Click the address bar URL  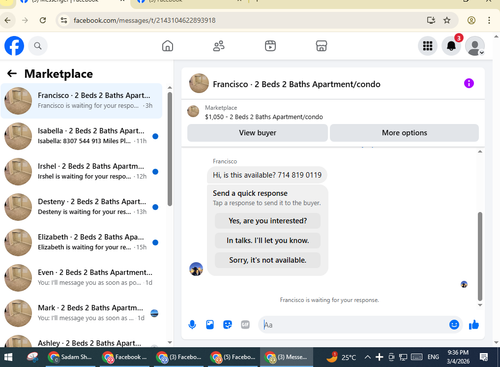(144, 20)
